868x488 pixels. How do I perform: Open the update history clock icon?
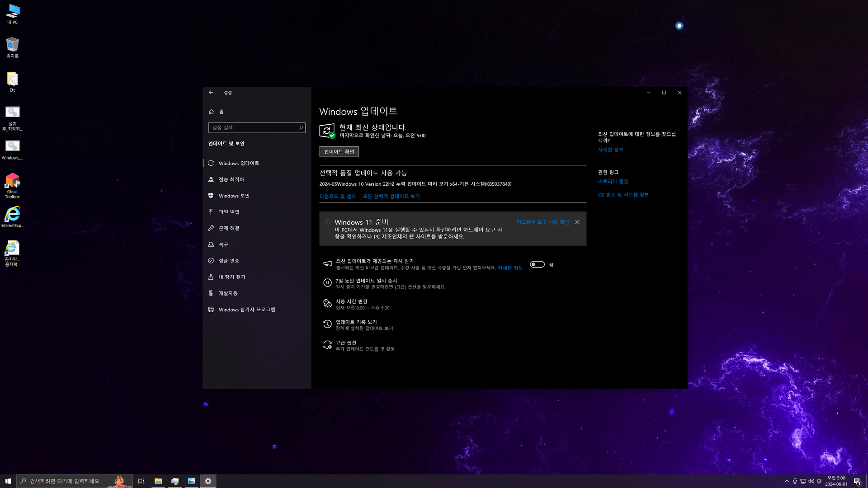(327, 324)
